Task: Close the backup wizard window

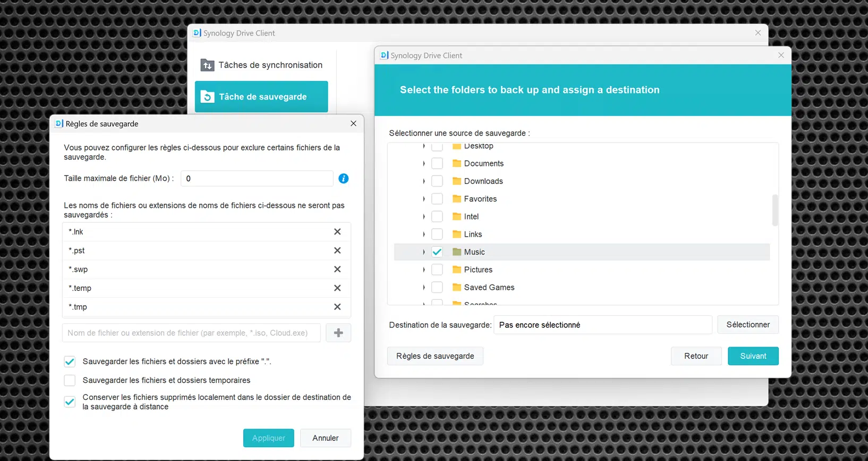Action: coord(781,55)
